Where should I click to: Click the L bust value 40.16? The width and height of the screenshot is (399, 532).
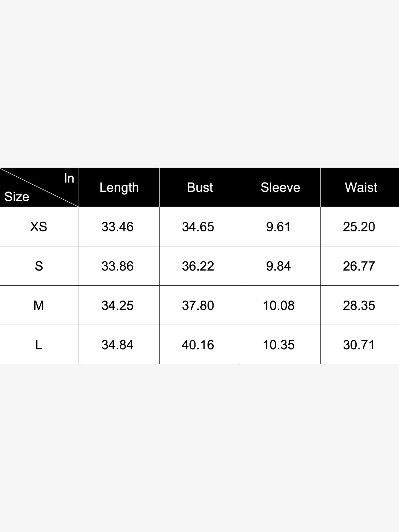198,345
